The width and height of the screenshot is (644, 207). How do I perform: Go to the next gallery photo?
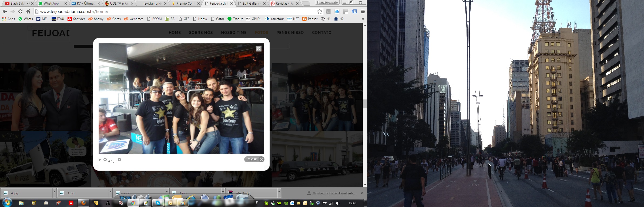click(119, 160)
